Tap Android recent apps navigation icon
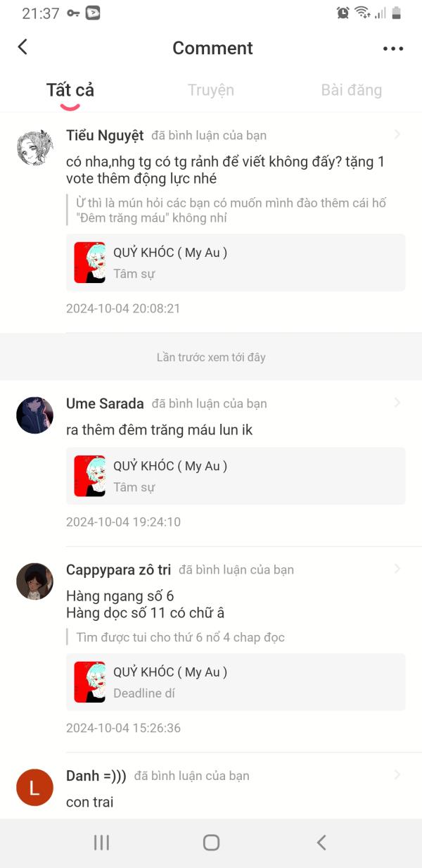 (101, 843)
